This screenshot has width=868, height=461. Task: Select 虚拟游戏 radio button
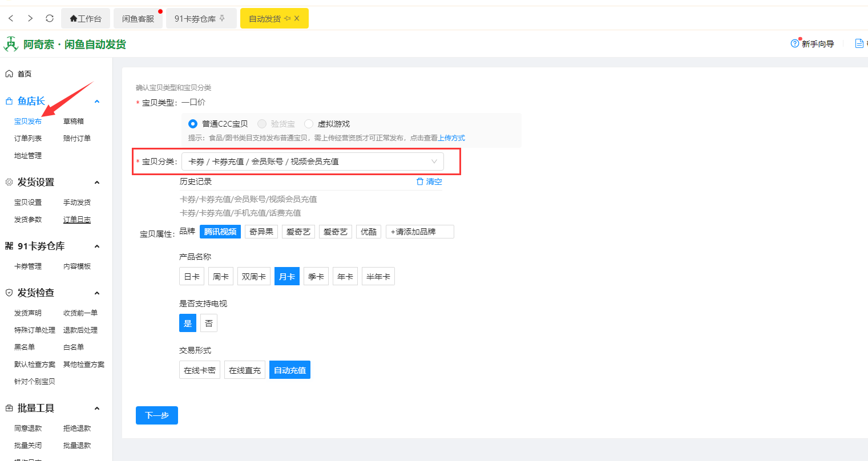[x=309, y=124]
